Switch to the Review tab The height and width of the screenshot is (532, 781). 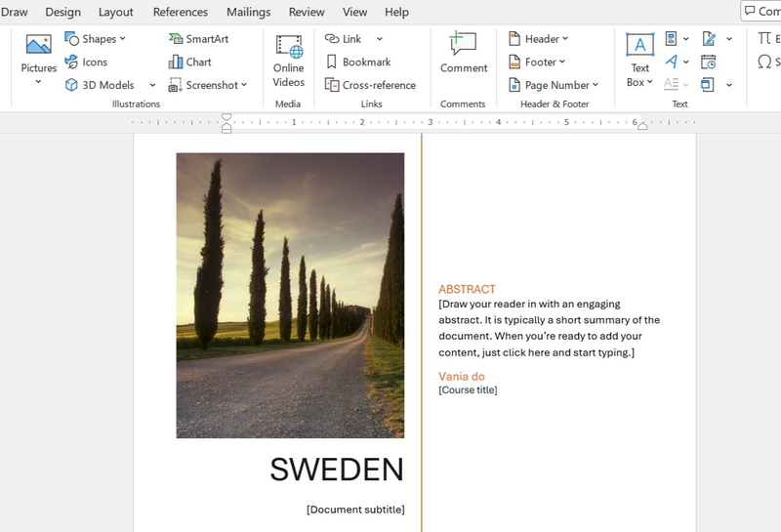point(307,12)
